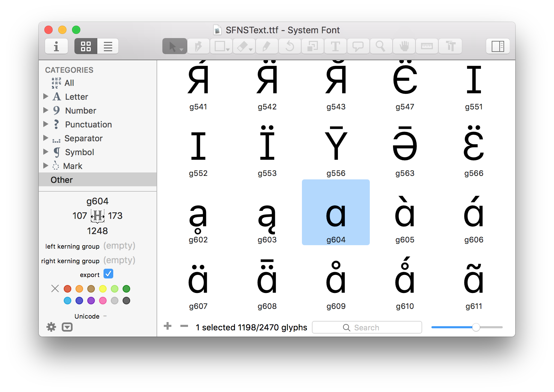Open the gear actions menu
The image size is (554, 392).
point(51,327)
